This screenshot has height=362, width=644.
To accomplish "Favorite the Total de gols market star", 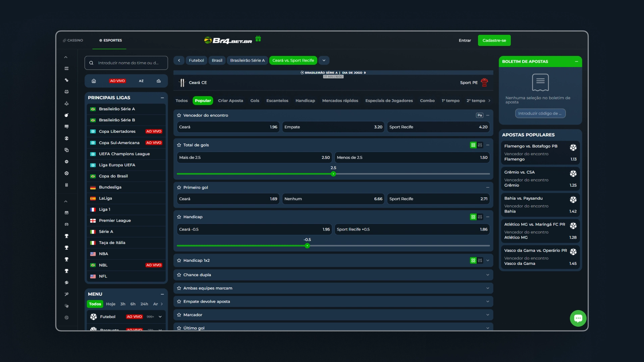I will (x=179, y=145).
